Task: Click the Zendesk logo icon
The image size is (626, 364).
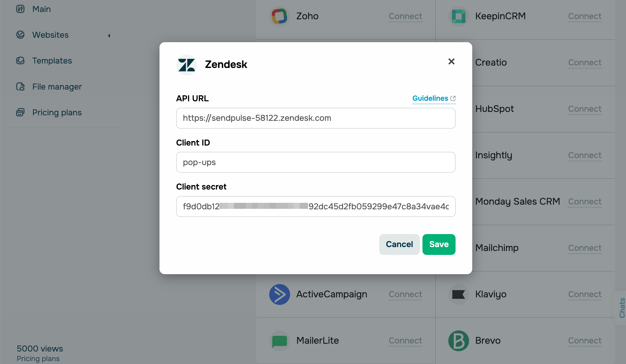Action: coord(186,65)
